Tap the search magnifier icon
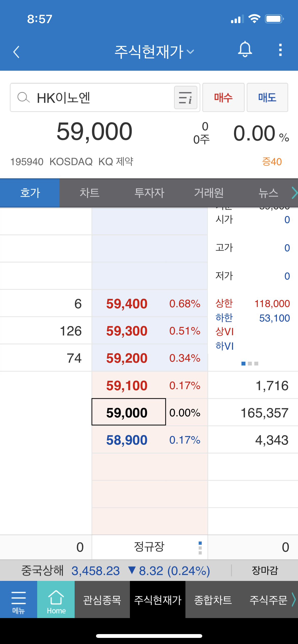 [x=23, y=98]
